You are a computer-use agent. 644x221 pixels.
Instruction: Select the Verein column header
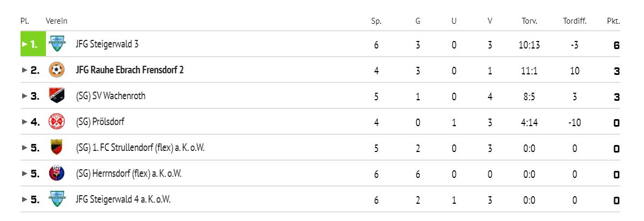point(57,21)
